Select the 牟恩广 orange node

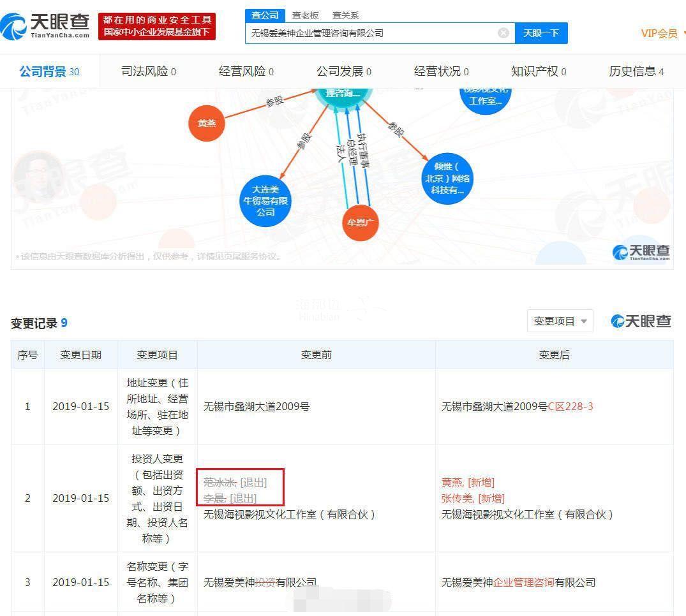pos(361,223)
